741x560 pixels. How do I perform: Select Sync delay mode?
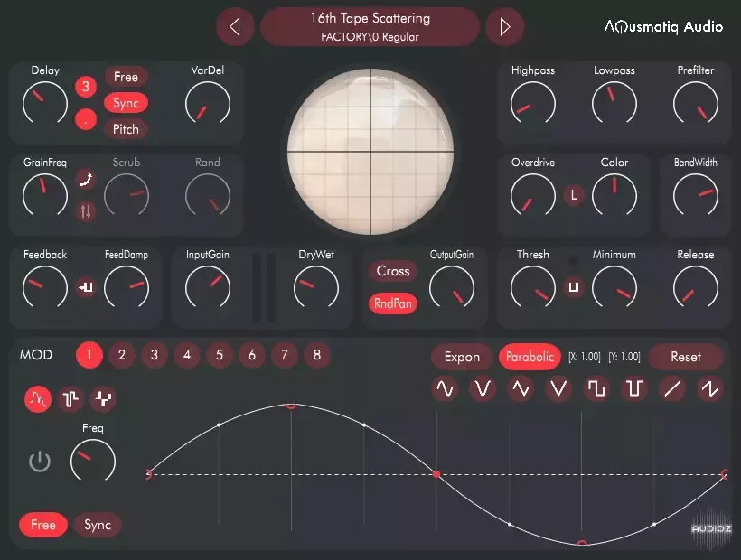point(126,103)
